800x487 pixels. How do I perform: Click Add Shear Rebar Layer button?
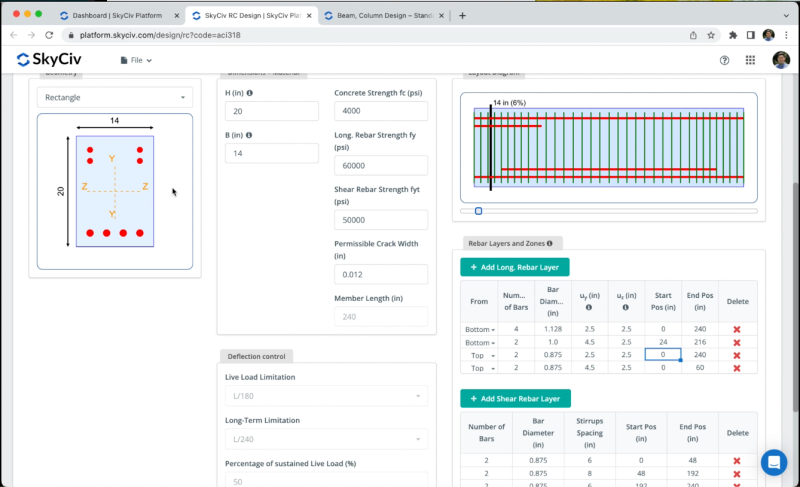[x=515, y=399]
